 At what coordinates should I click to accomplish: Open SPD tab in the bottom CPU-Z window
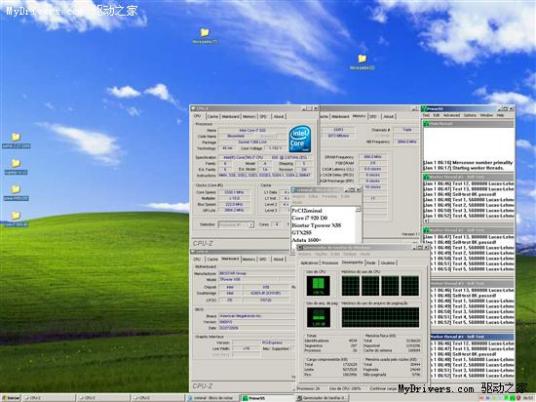click(x=263, y=259)
